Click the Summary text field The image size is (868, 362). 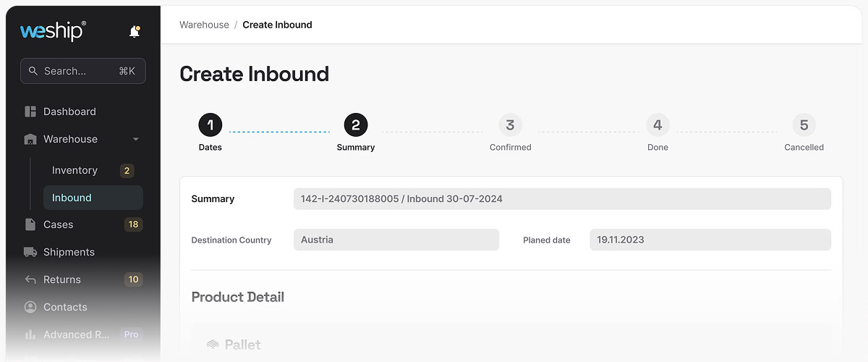pos(561,199)
